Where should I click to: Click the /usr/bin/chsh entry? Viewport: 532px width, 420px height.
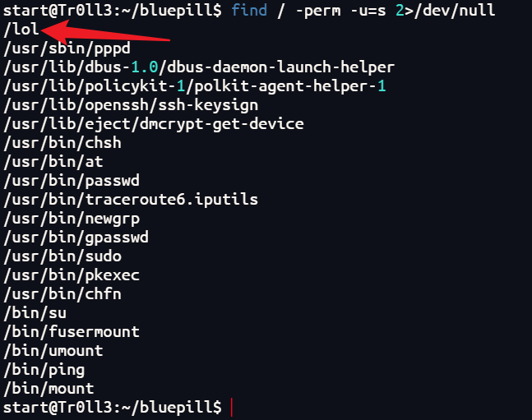coord(62,143)
